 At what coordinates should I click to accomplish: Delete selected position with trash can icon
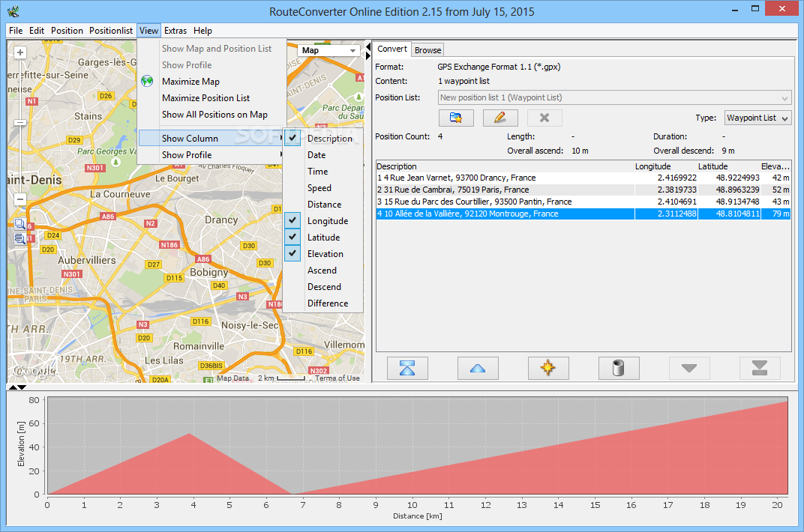click(x=619, y=368)
